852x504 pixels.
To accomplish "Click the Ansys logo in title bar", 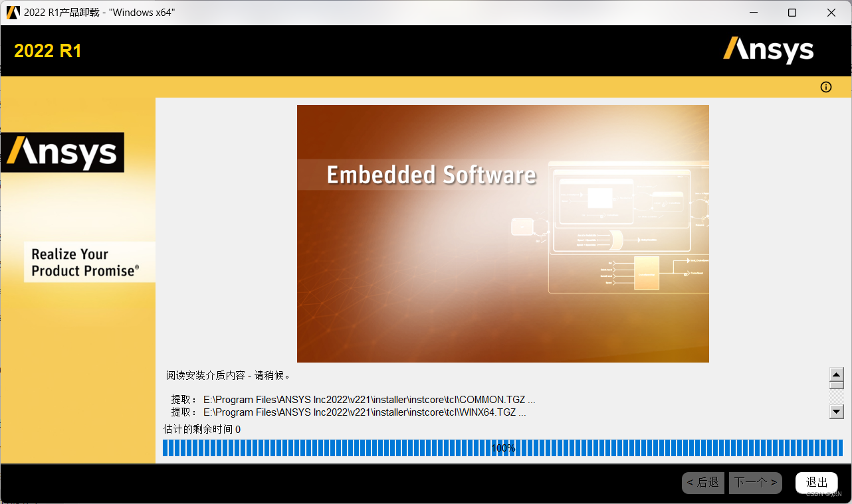I will pyautogui.click(x=13, y=12).
